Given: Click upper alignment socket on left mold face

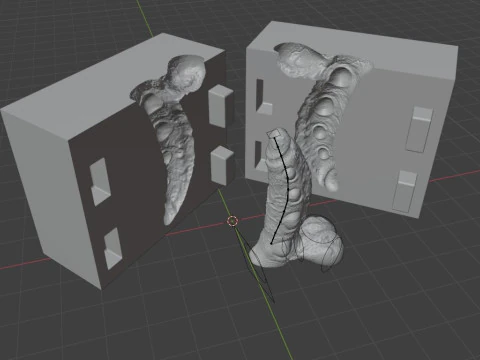Looking at the screenshot, I should coord(100,181).
